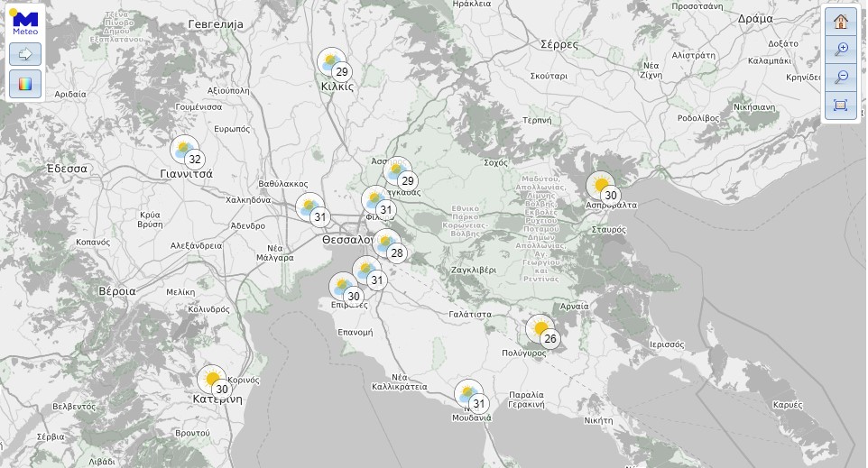Select the Polygyros weather marker showing 26

coord(541,330)
